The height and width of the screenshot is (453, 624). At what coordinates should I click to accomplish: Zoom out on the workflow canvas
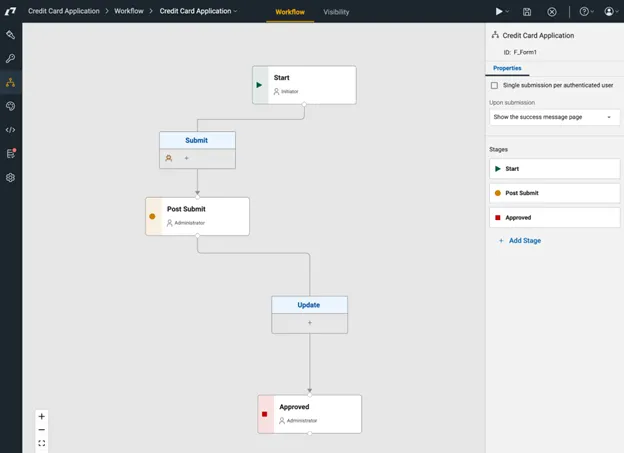pos(41,429)
